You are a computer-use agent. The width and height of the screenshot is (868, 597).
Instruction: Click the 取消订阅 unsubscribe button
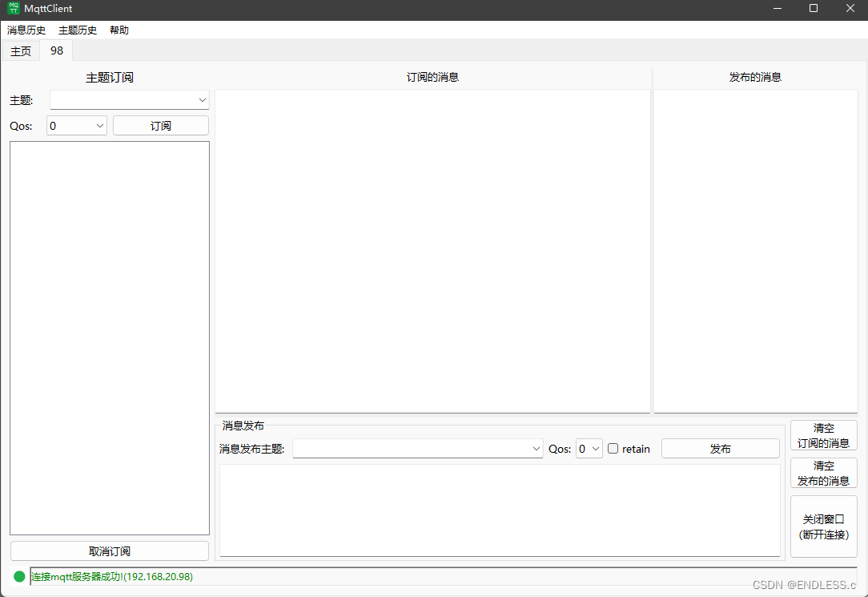coord(109,551)
